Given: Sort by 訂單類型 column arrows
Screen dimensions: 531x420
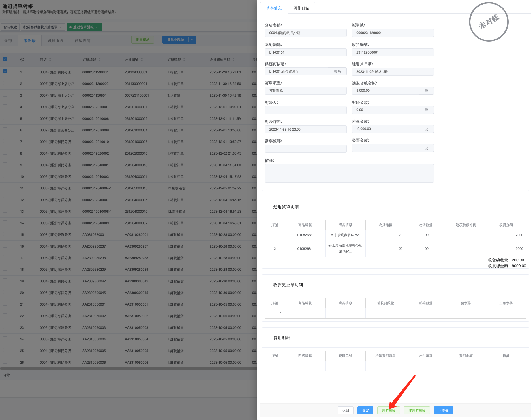Looking at the screenshot, I should pos(184,60).
